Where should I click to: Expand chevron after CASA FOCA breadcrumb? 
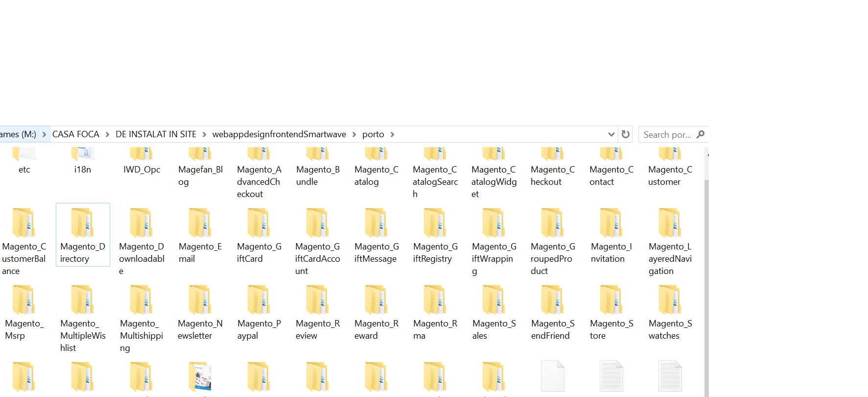tap(107, 134)
